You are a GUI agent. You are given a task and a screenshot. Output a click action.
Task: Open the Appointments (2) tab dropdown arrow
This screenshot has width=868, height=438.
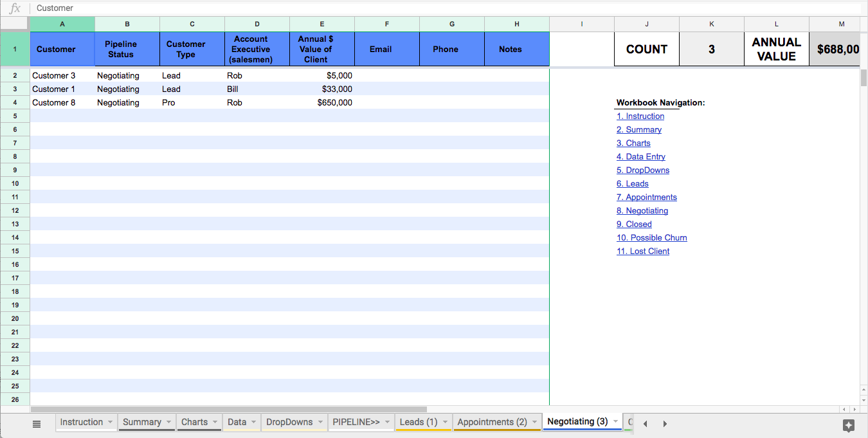point(534,423)
